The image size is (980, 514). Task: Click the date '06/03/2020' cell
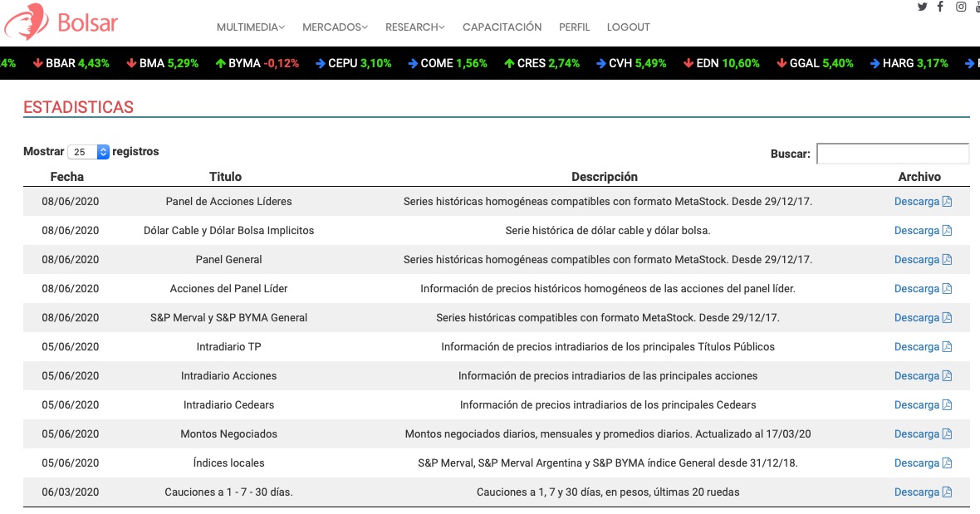[x=70, y=492]
